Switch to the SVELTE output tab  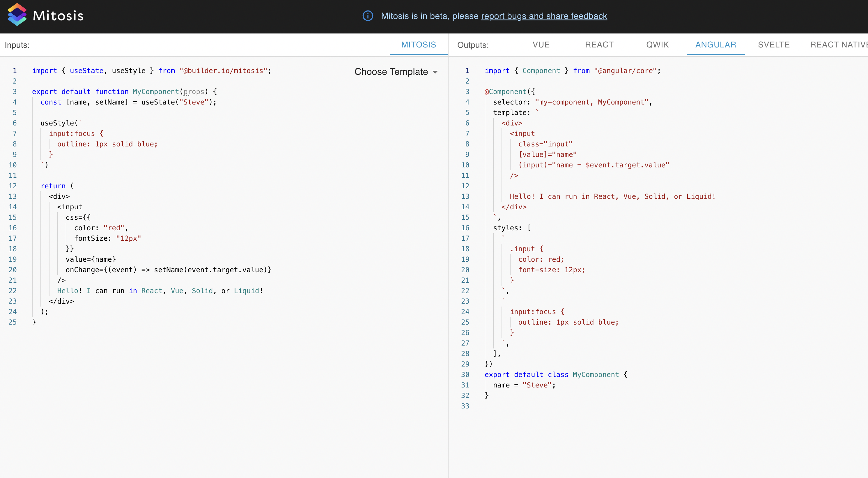pos(774,45)
